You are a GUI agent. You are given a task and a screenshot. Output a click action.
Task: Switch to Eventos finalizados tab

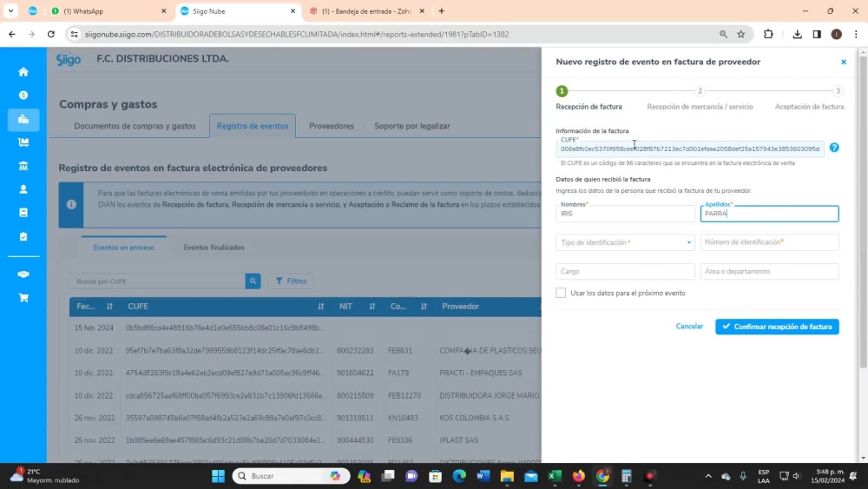(214, 248)
